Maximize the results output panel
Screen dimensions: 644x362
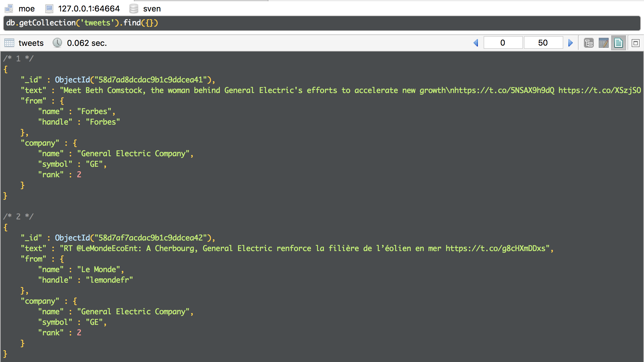[636, 43]
